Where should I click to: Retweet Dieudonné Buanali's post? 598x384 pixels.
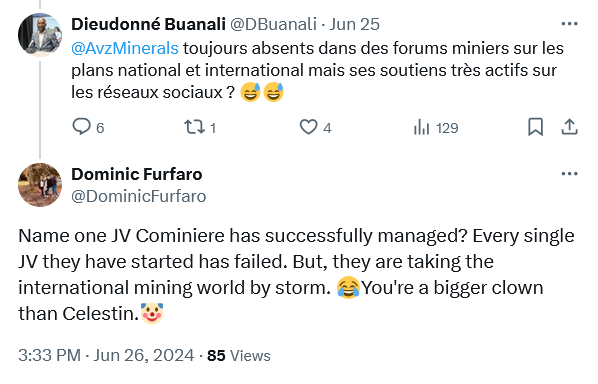pyautogui.click(x=200, y=127)
